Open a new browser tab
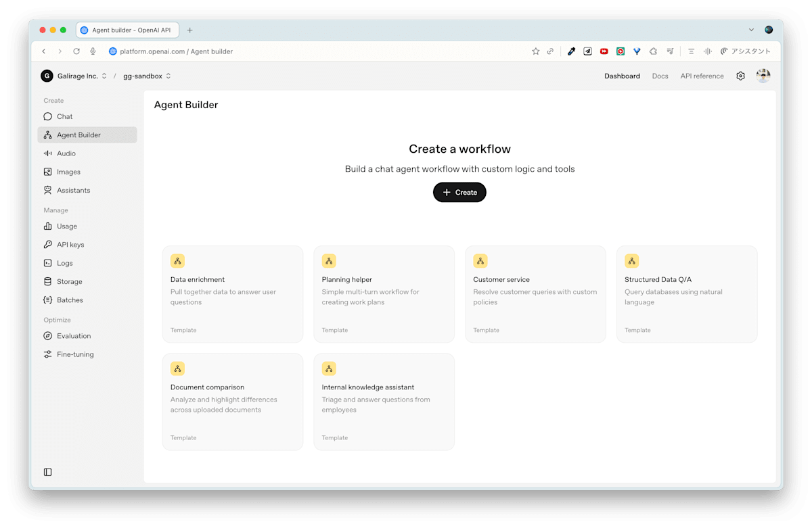This screenshot has height=528, width=812. [189, 30]
